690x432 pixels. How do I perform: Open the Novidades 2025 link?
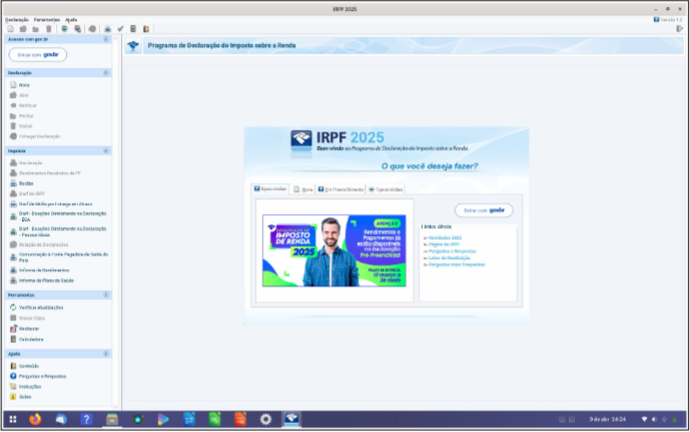(x=445, y=238)
